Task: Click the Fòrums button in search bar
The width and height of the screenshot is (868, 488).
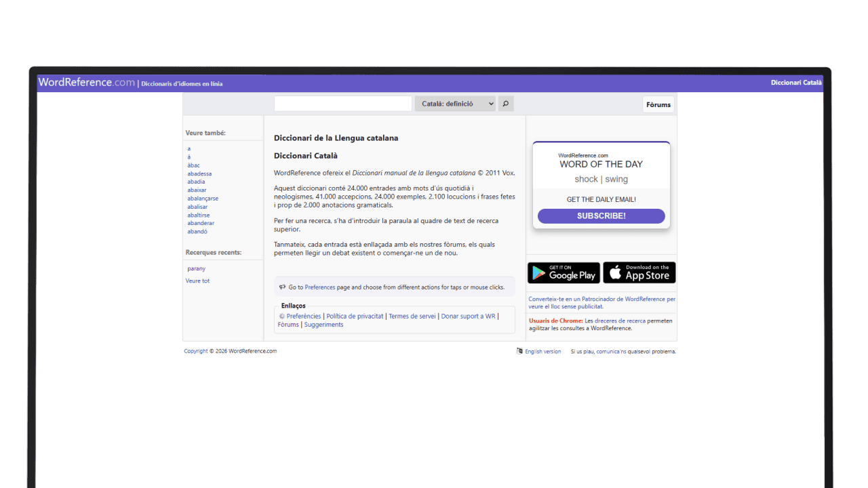Action: click(x=658, y=104)
